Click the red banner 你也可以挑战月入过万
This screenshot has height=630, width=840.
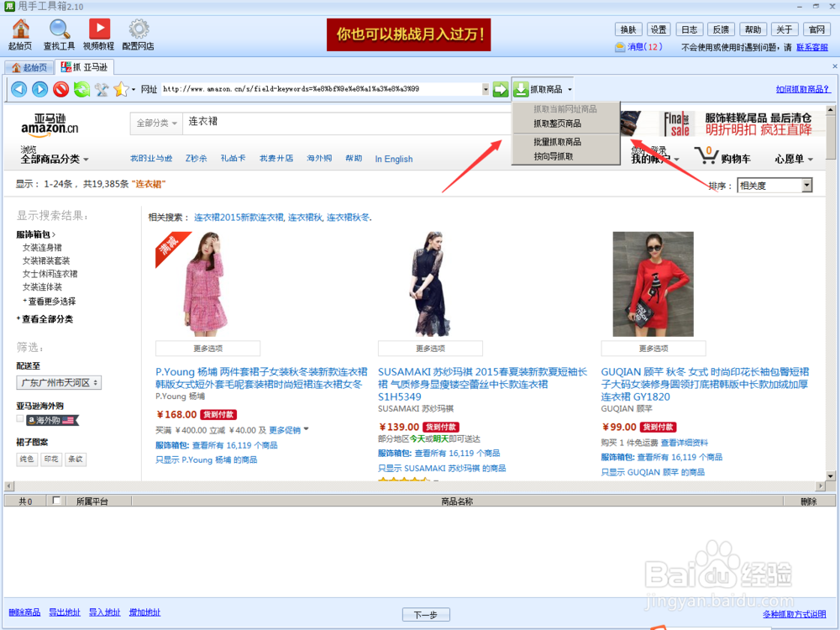click(x=409, y=34)
